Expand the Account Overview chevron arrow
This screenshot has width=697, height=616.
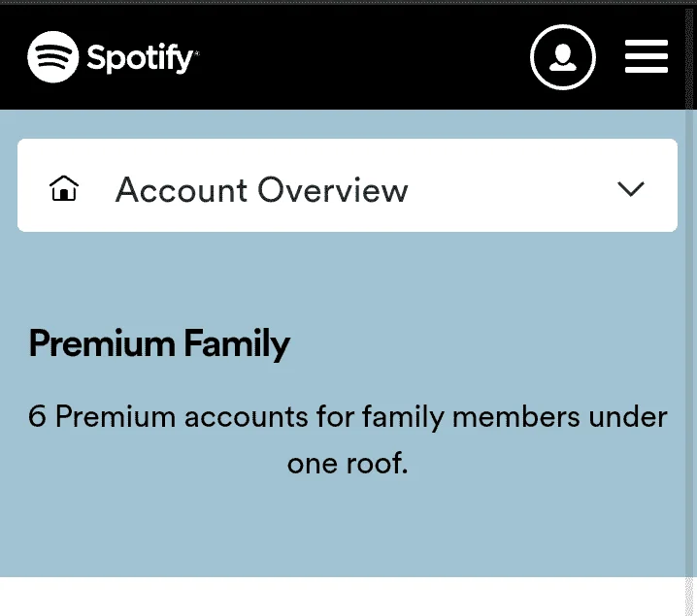pos(631,189)
